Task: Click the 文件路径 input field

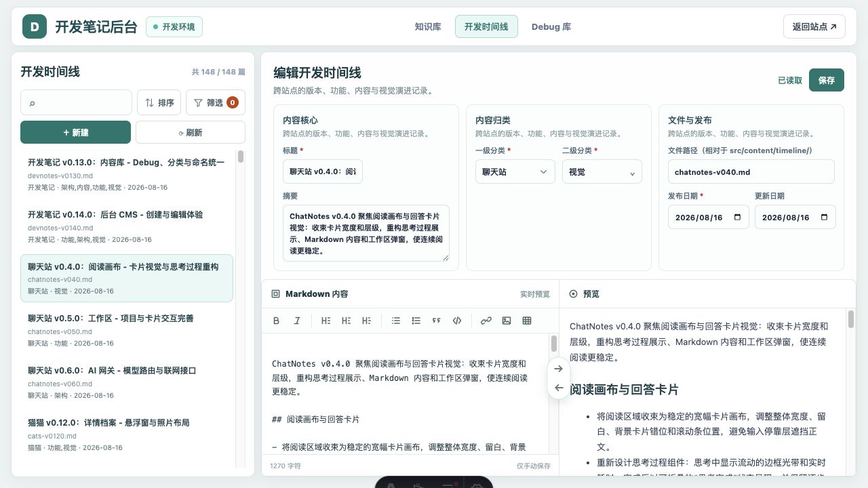Action: click(751, 171)
